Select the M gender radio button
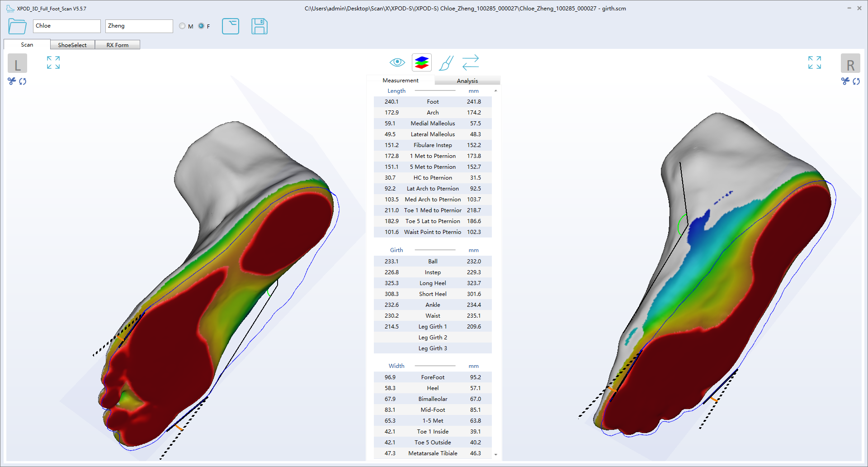 182,26
